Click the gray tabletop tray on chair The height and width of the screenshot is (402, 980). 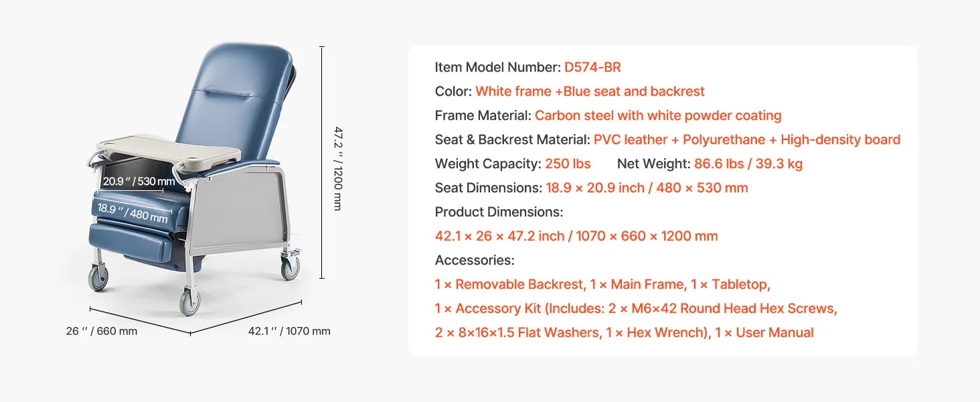[169, 150]
